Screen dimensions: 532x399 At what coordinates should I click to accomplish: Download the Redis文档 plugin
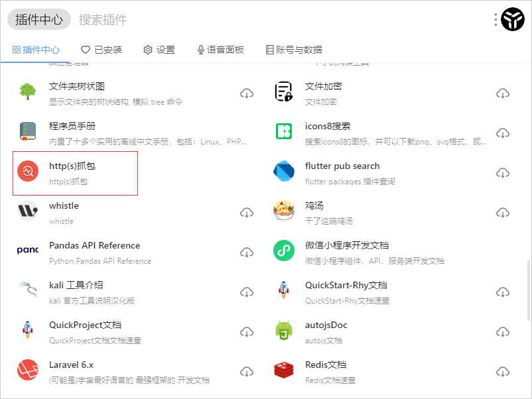503,372
